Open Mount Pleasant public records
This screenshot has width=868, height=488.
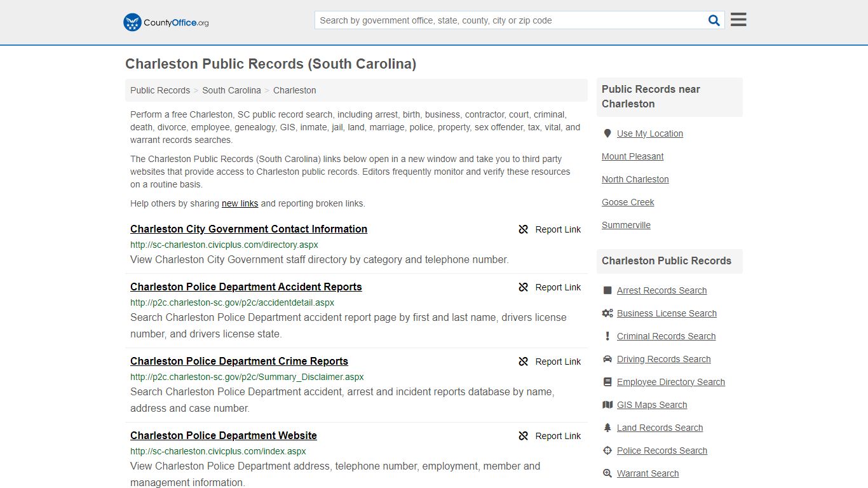633,156
